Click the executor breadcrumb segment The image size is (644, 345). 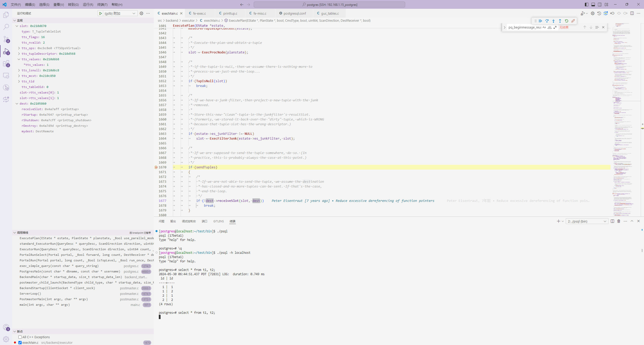click(188, 21)
